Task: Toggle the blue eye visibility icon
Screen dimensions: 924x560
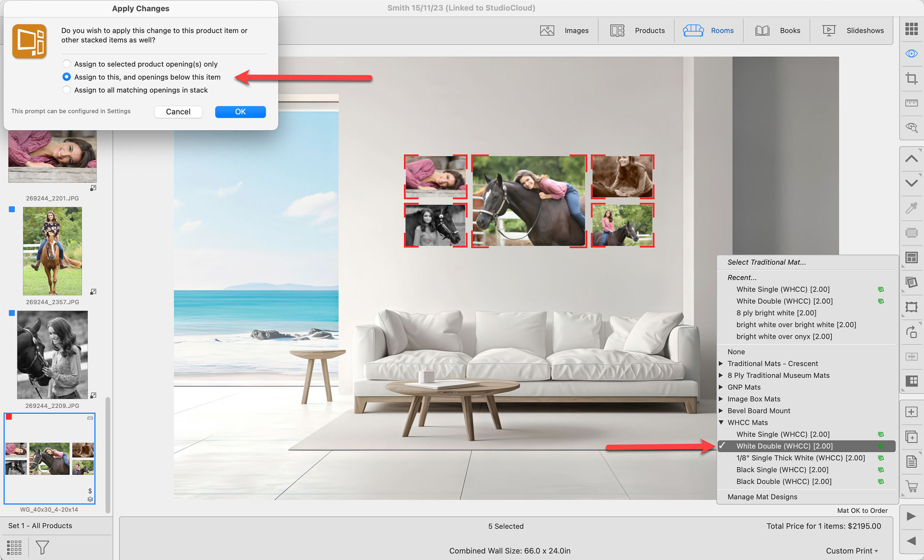Action: 911,54
